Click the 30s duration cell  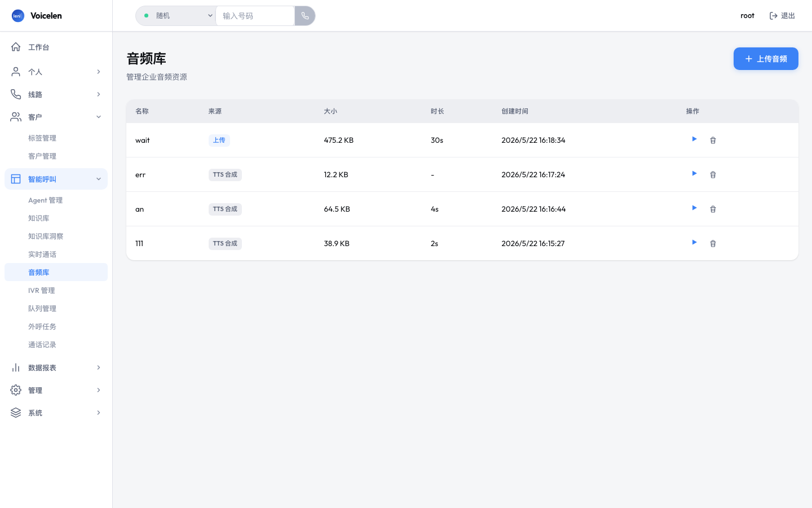point(437,140)
